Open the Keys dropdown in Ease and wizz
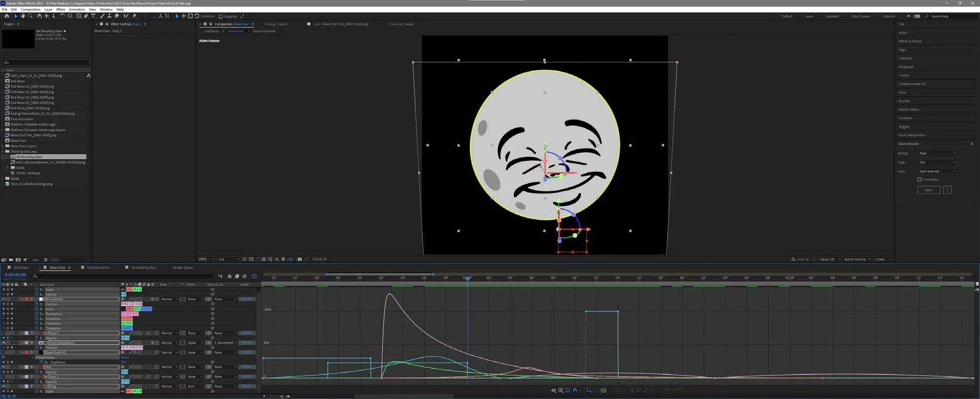The image size is (980, 399). point(937,171)
